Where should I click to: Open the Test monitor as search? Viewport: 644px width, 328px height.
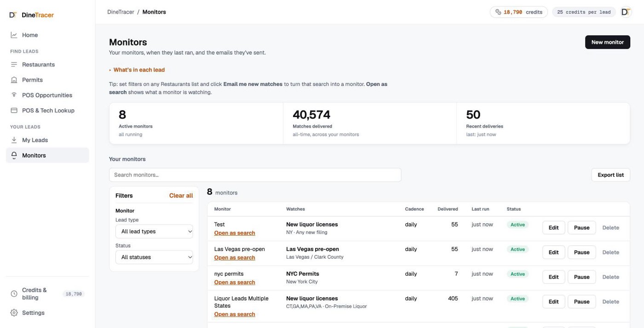[x=235, y=233]
